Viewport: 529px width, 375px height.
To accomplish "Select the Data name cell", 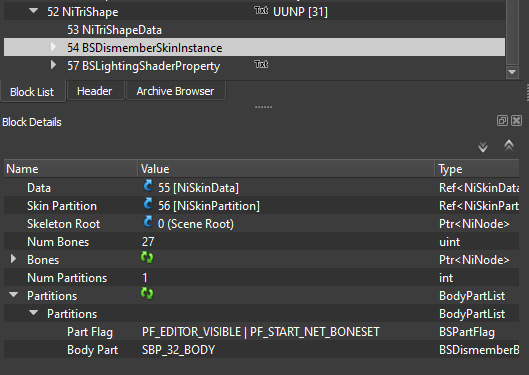I will 39,188.
